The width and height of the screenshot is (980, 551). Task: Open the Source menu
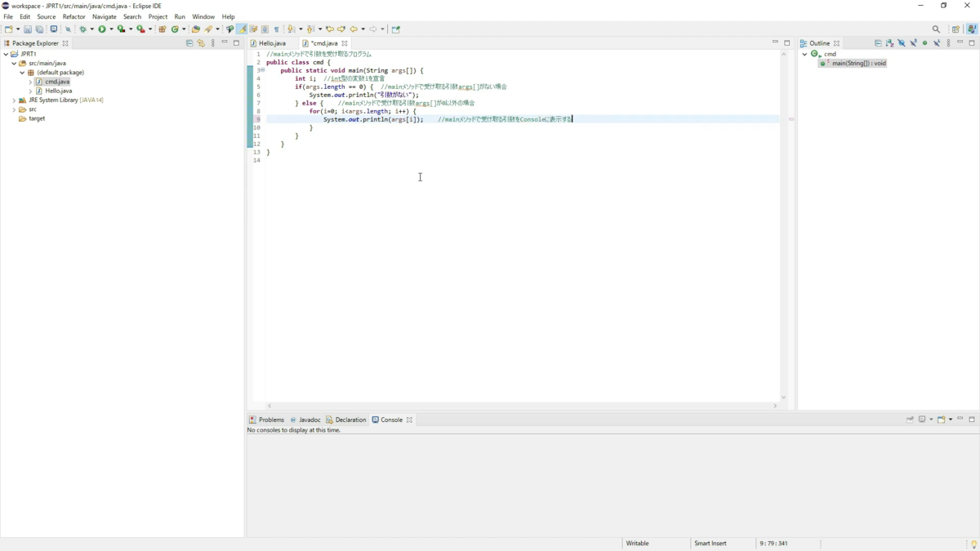coord(47,16)
